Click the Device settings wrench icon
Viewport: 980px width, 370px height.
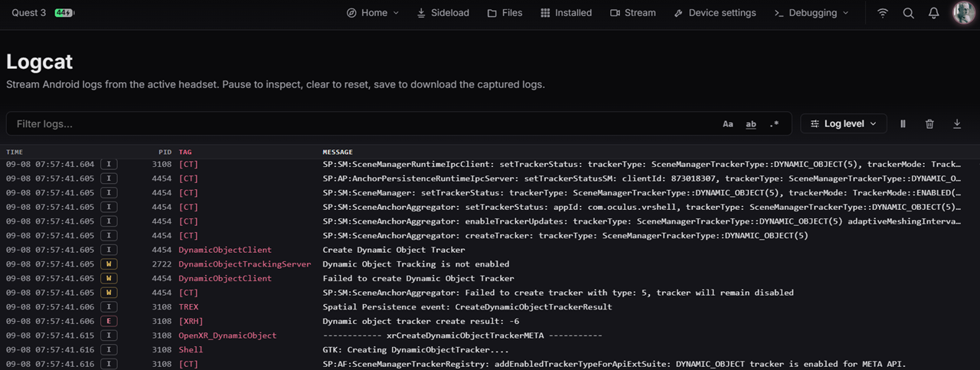pyautogui.click(x=678, y=13)
